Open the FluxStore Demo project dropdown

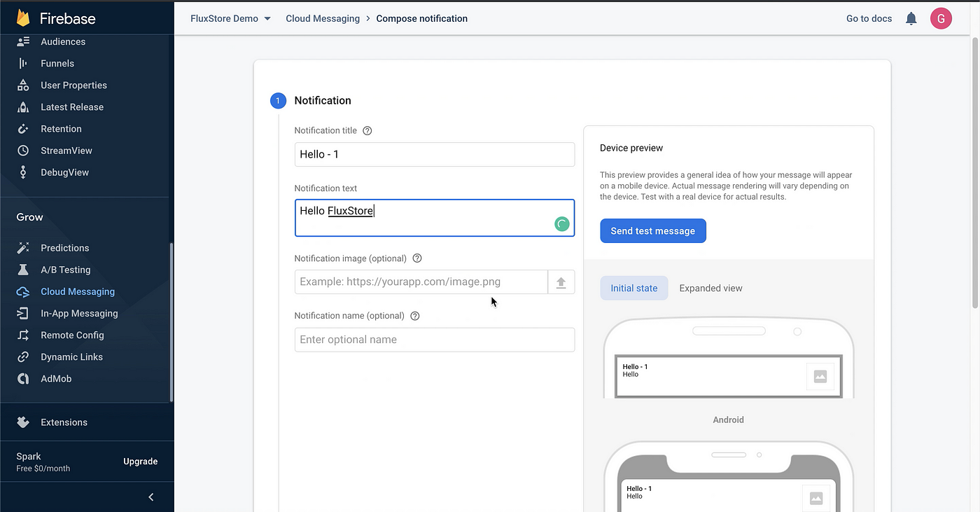pos(231,18)
